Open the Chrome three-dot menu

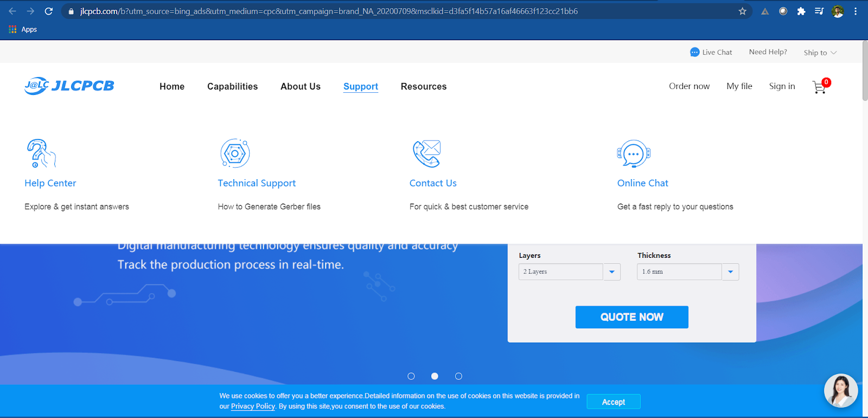pyautogui.click(x=856, y=11)
